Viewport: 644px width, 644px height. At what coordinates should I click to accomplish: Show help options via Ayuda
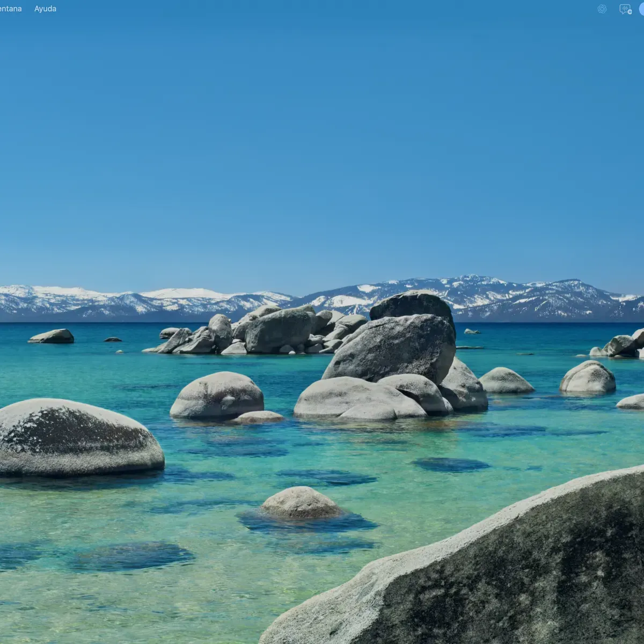click(x=45, y=9)
